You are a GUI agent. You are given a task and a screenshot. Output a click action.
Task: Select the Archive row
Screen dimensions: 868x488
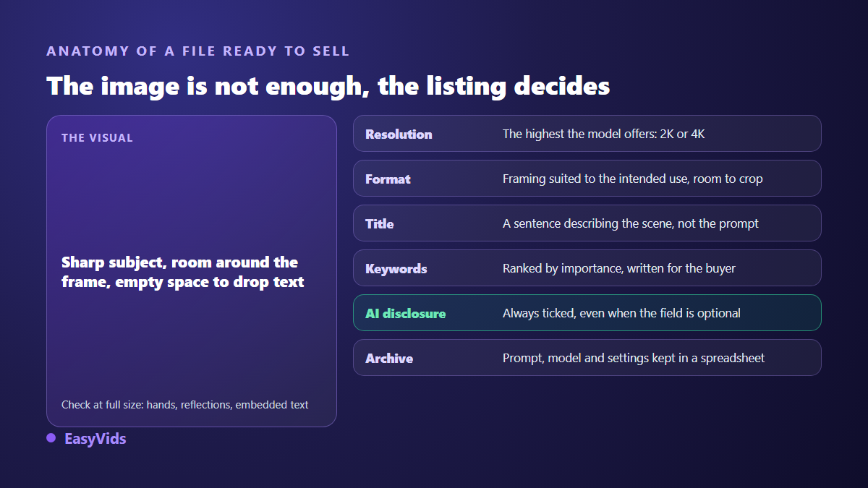[587, 358]
